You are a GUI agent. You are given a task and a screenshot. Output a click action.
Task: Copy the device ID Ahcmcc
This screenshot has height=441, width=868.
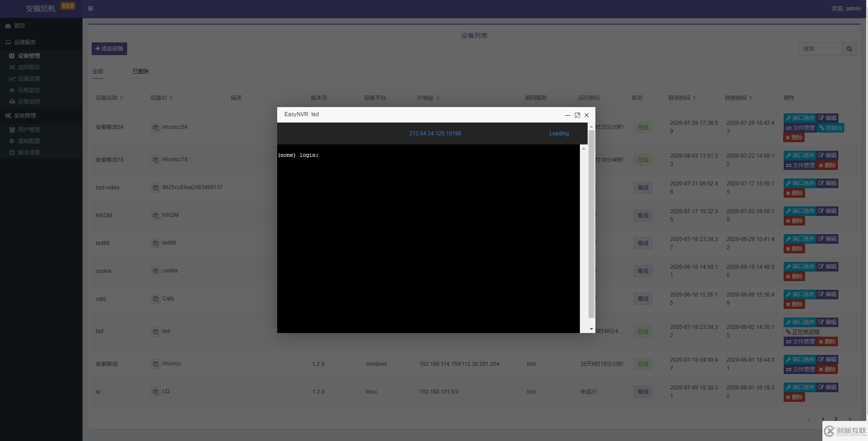pos(155,364)
